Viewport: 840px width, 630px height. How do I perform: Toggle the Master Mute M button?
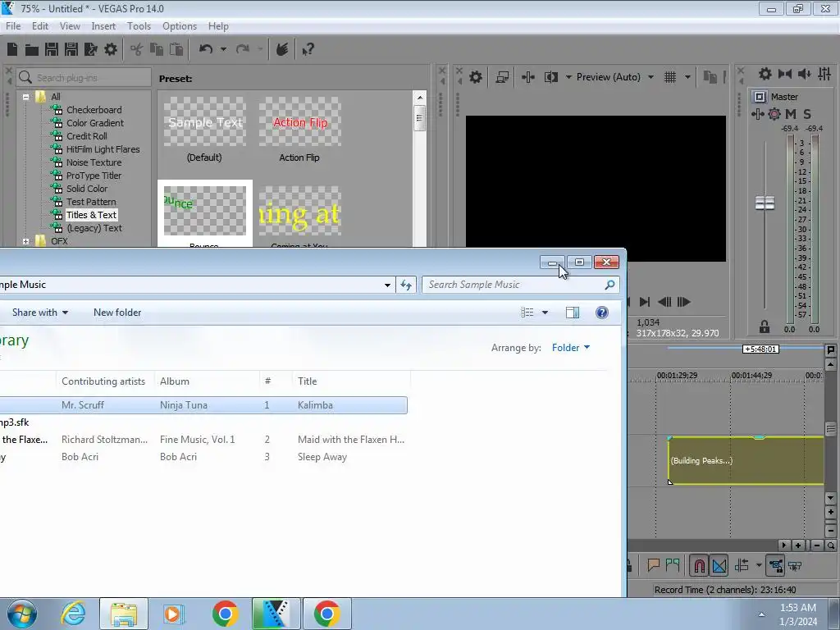coord(791,113)
